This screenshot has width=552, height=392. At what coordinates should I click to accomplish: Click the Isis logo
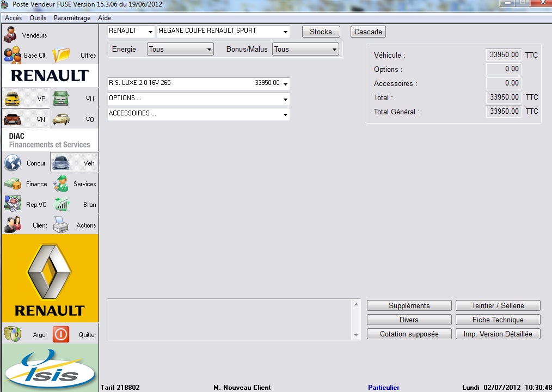click(x=50, y=368)
